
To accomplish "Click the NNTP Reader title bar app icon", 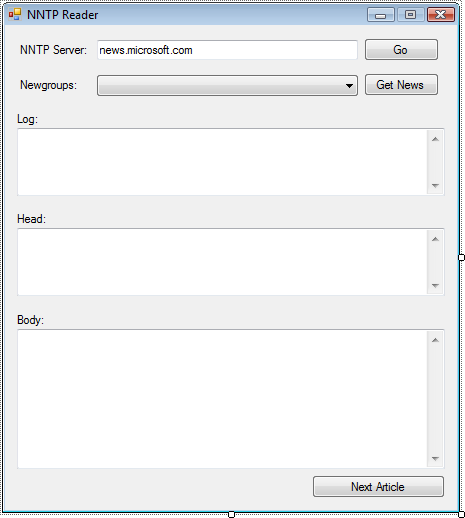I will [x=15, y=14].
